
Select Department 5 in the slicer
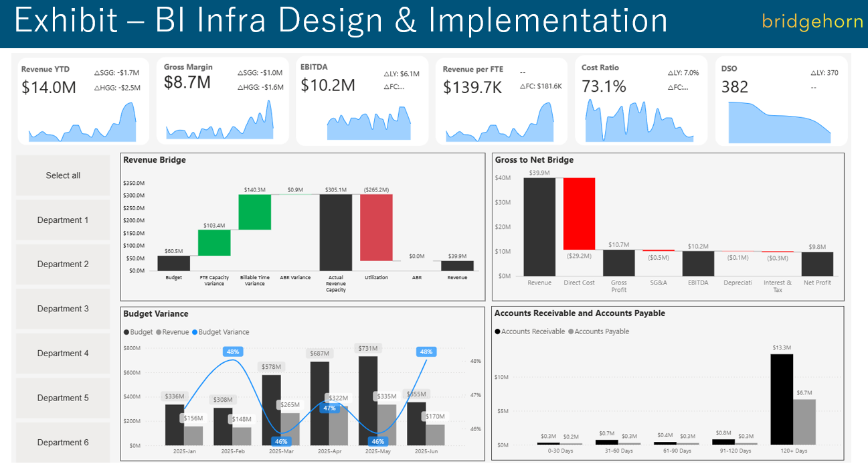(63, 398)
